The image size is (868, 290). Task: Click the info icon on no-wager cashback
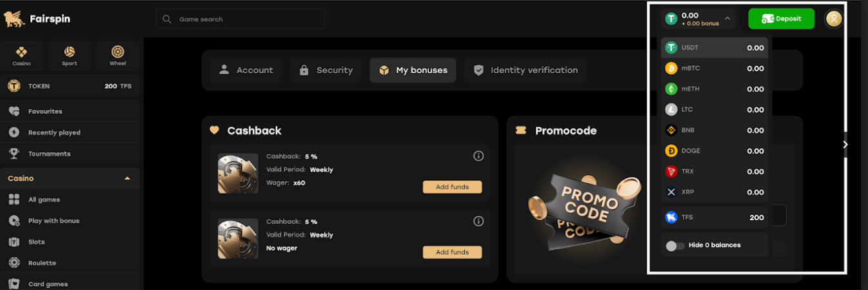(x=478, y=221)
